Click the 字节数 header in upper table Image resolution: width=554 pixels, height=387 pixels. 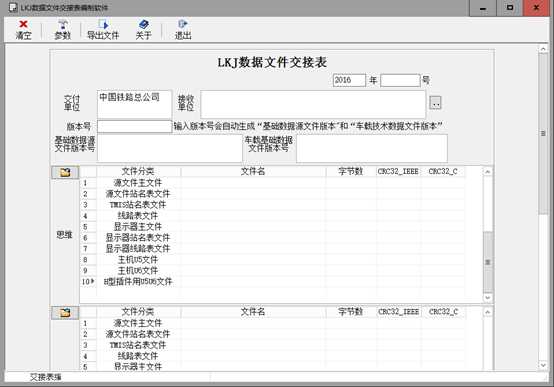pos(350,171)
